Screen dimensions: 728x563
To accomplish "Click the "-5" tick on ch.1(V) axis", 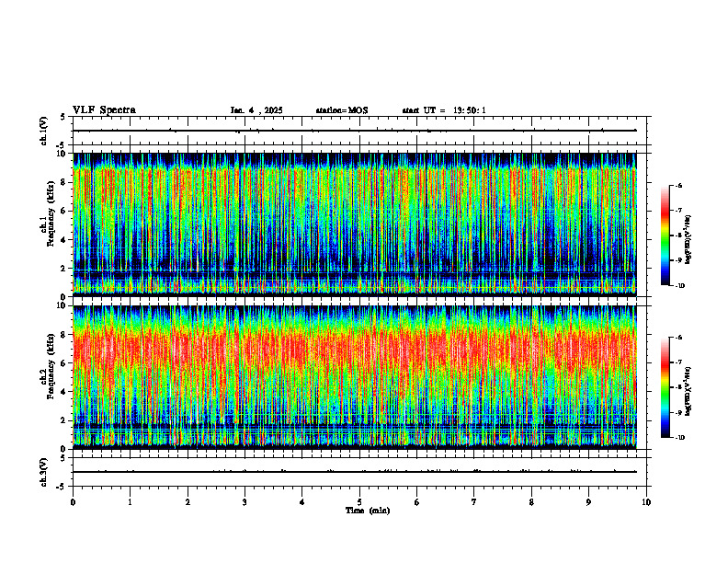I will 62,145.
